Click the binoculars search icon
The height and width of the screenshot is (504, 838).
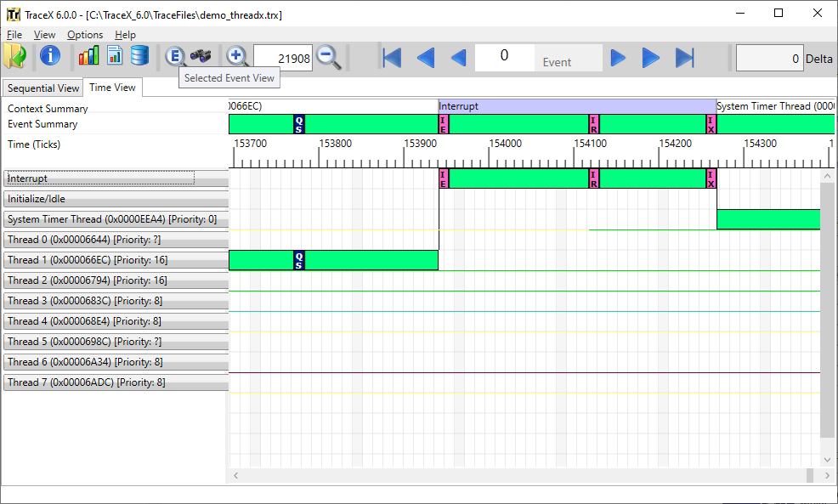point(201,56)
